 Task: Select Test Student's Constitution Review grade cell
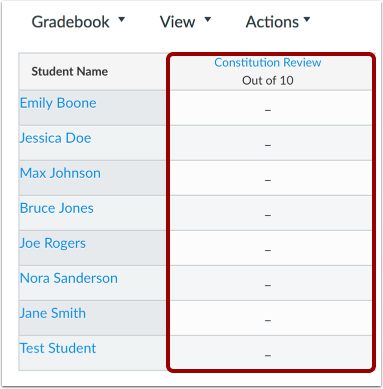click(x=271, y=353)
